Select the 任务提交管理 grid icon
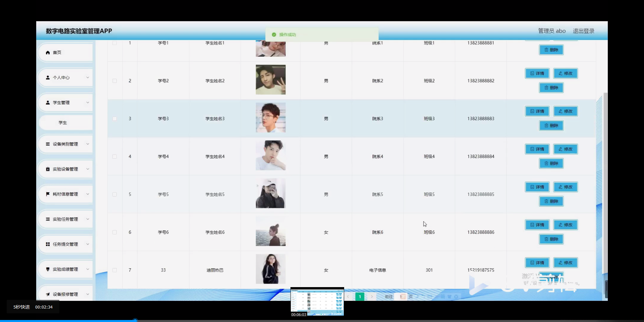This screenshot has height=322, width=644. click(47, 244)
